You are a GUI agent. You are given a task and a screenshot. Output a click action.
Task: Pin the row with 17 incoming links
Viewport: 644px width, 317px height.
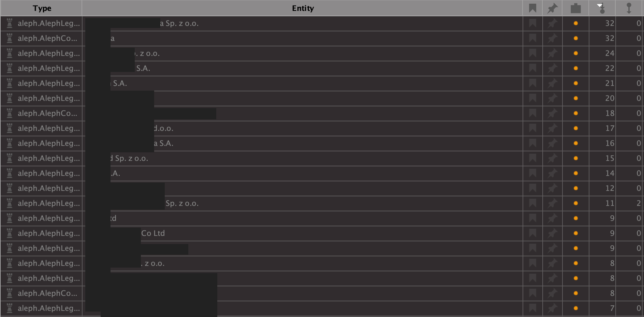pos(552,128)
